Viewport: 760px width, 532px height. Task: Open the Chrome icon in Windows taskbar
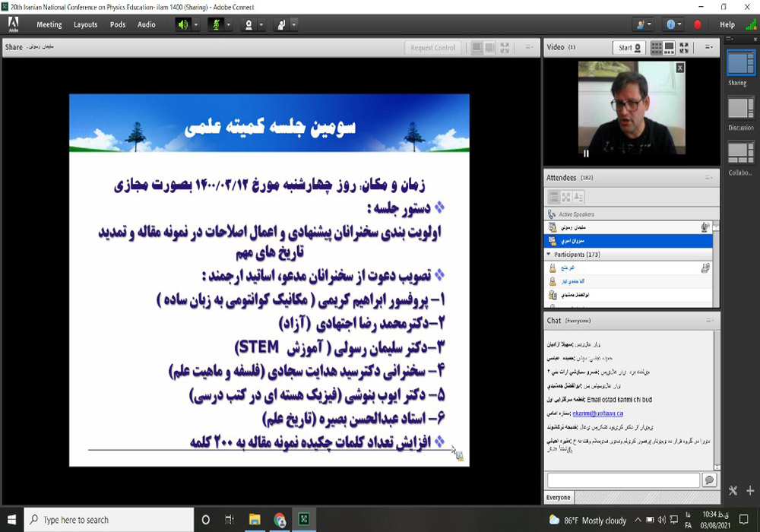[279, 520]
